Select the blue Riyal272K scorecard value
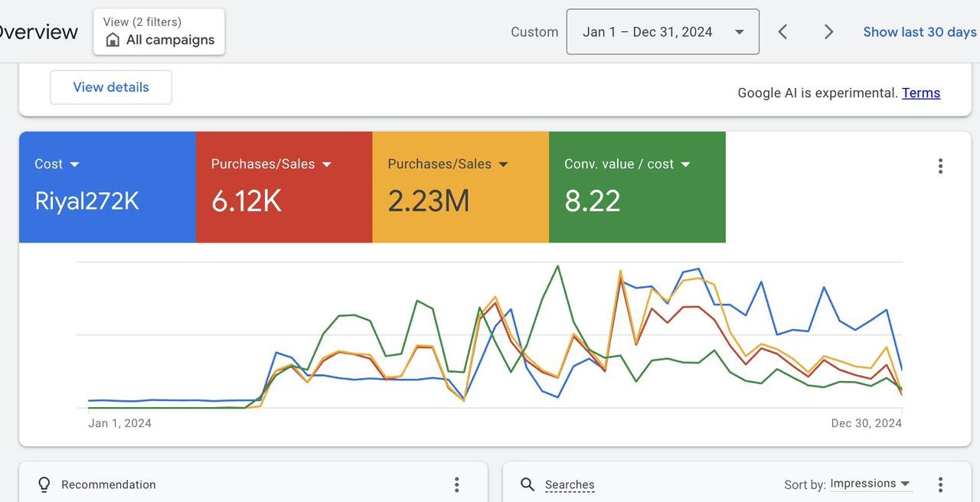 [x=87, y=200]
